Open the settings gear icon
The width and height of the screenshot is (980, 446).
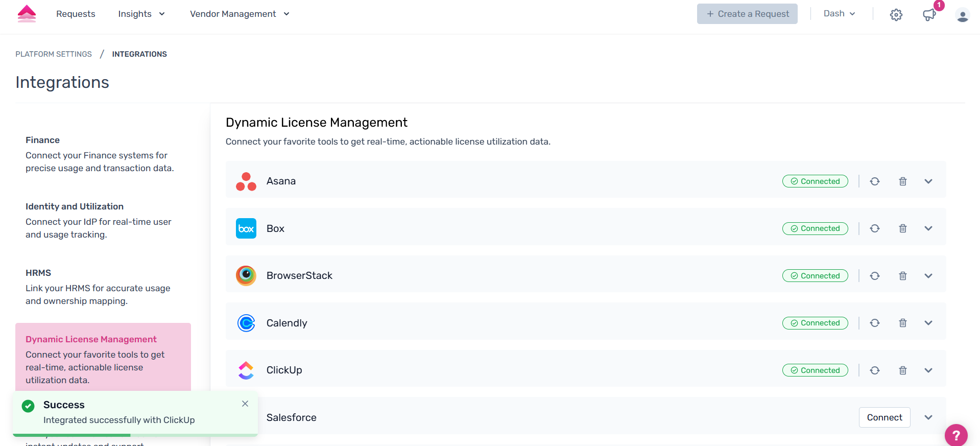[896, 15]
